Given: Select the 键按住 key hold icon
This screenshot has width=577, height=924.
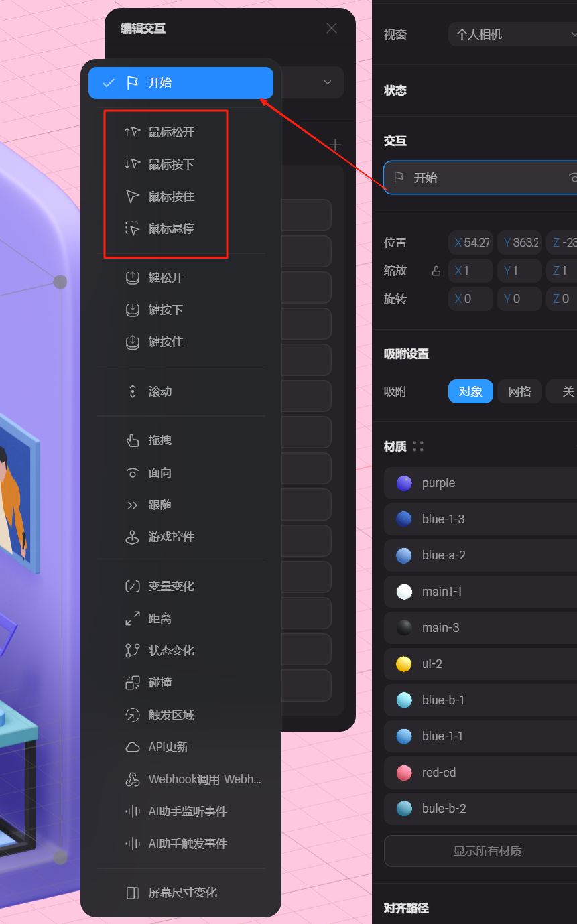Looking at the screenshot, I should click(x=133, y=342).
